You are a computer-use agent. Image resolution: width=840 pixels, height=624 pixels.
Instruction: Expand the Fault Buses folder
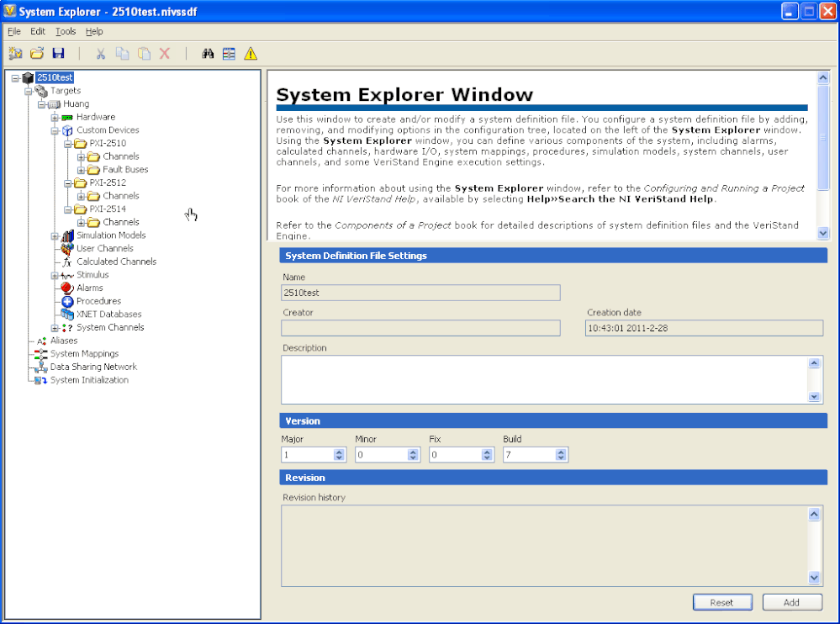[x=81, y=170]
